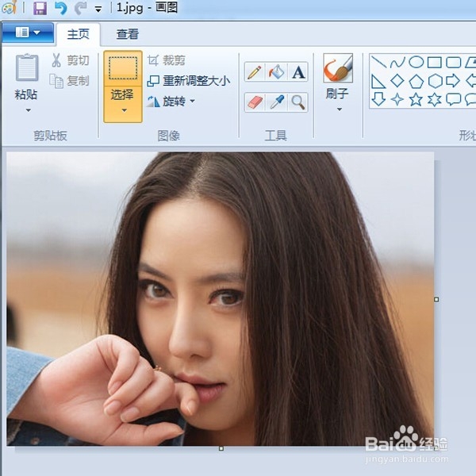The width and height of the screenshot is (476, 476).
Task: Select the Pentagon shape
Action: (x=416, y=82)
